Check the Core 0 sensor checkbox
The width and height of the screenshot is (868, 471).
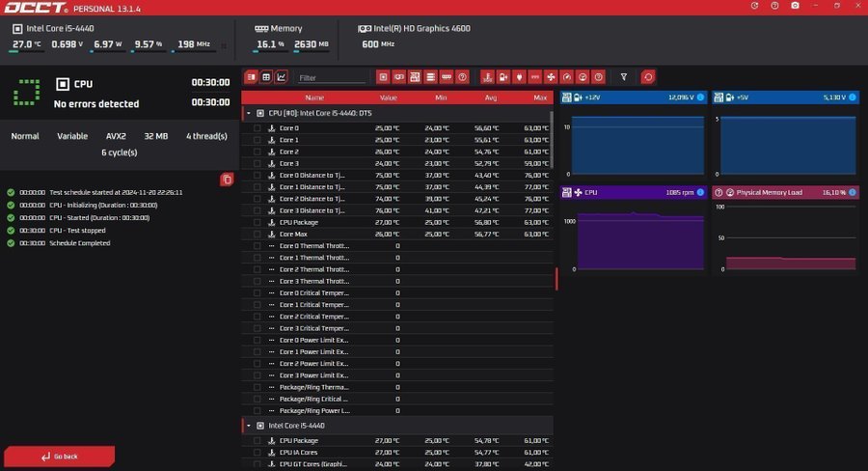coord(258,128)
